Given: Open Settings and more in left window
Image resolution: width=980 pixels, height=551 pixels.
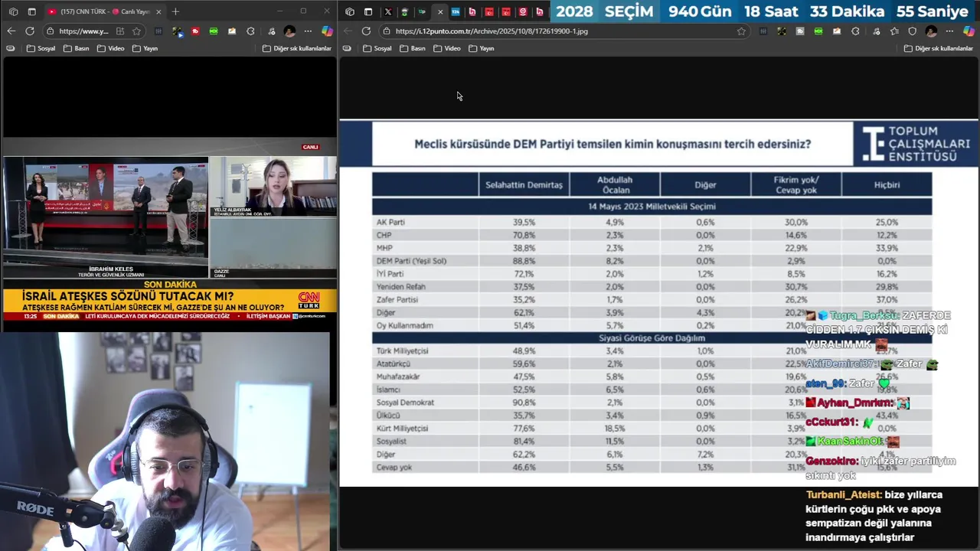Looking at the screenshot, I should (308, 31).
